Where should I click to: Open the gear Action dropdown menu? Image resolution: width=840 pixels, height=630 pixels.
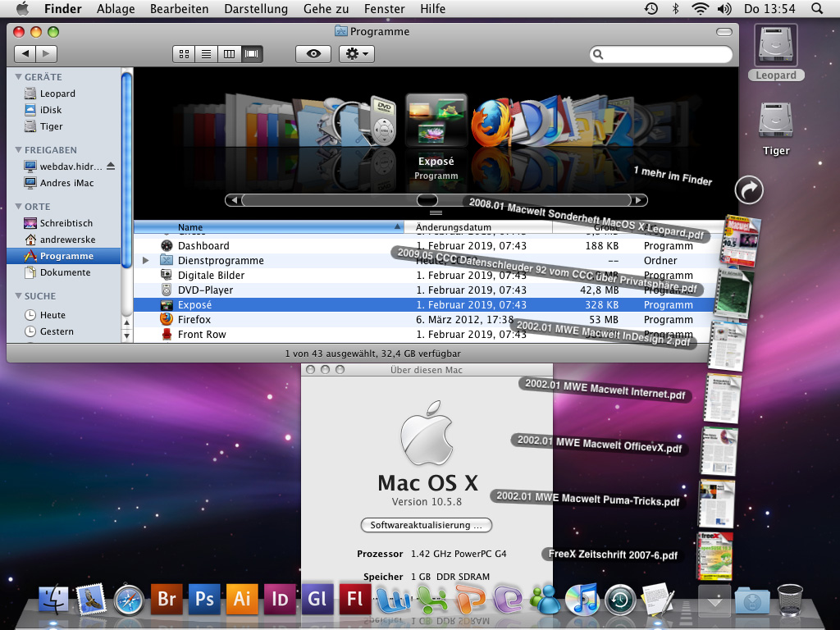(357, 53)
